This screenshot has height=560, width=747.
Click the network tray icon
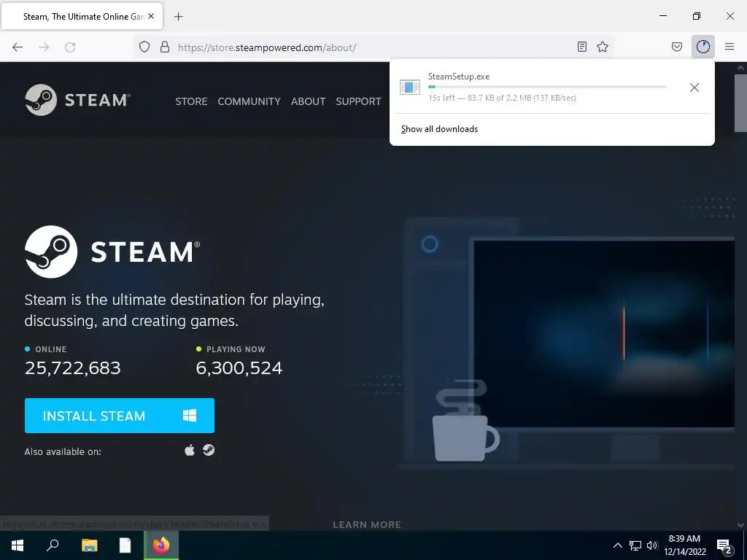(x=635, y=545)
